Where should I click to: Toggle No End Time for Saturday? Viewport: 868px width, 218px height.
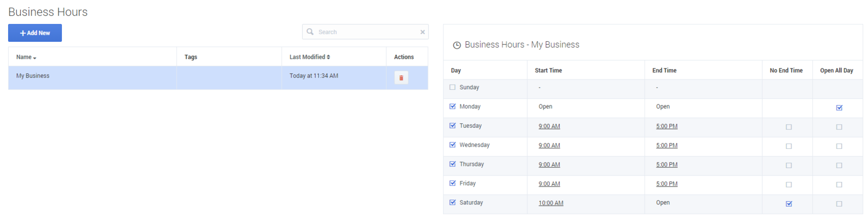coord(789,204)
